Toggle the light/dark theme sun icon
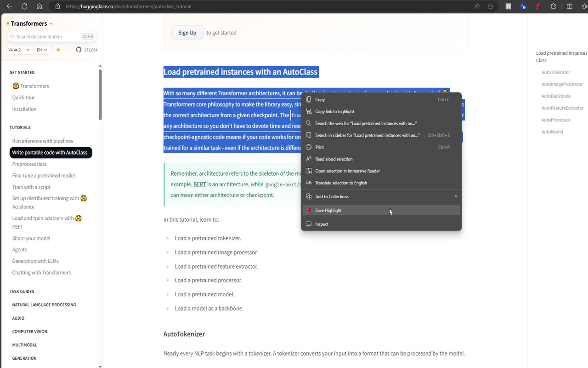Viewport: 588px width, 368px height. [x=58, y=50]
